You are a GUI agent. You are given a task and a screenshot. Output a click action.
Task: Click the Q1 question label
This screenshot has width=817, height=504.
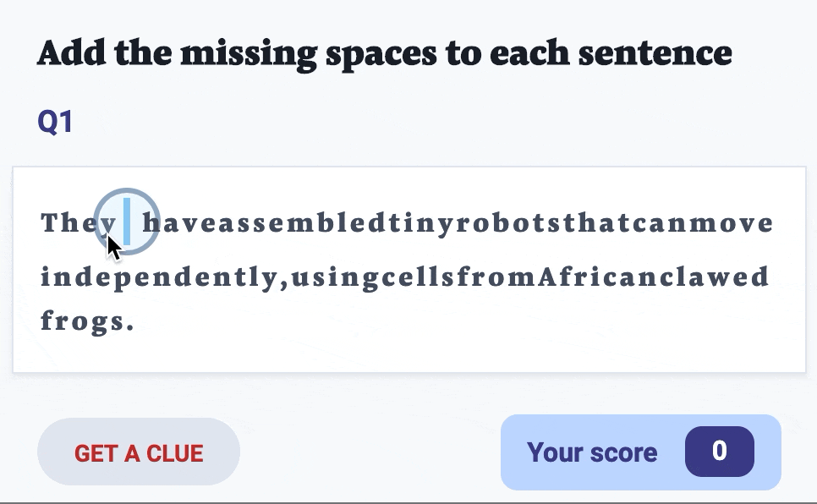tap(55, 123)
